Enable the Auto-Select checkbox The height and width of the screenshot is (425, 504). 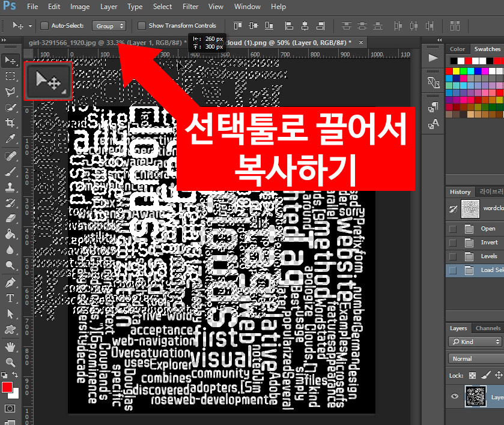click(x=43, y=26)
